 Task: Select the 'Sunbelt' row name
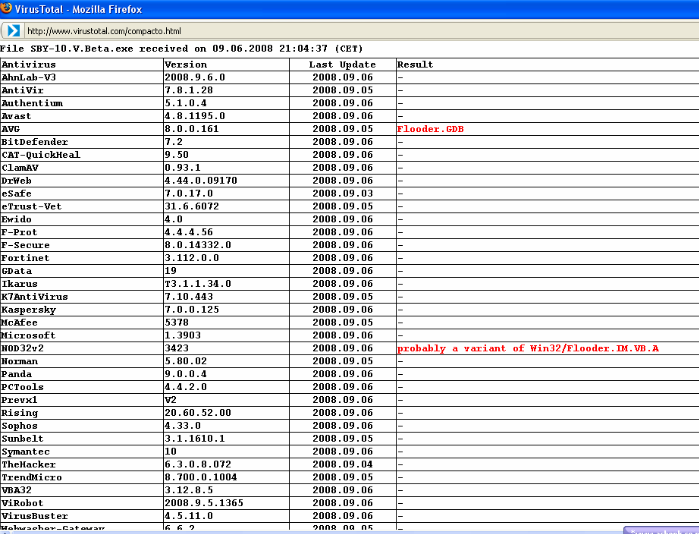22,439
